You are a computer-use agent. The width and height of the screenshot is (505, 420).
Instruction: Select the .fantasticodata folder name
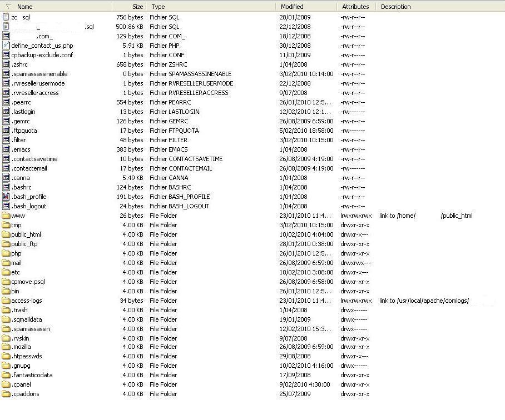click(x=32, y=375)
